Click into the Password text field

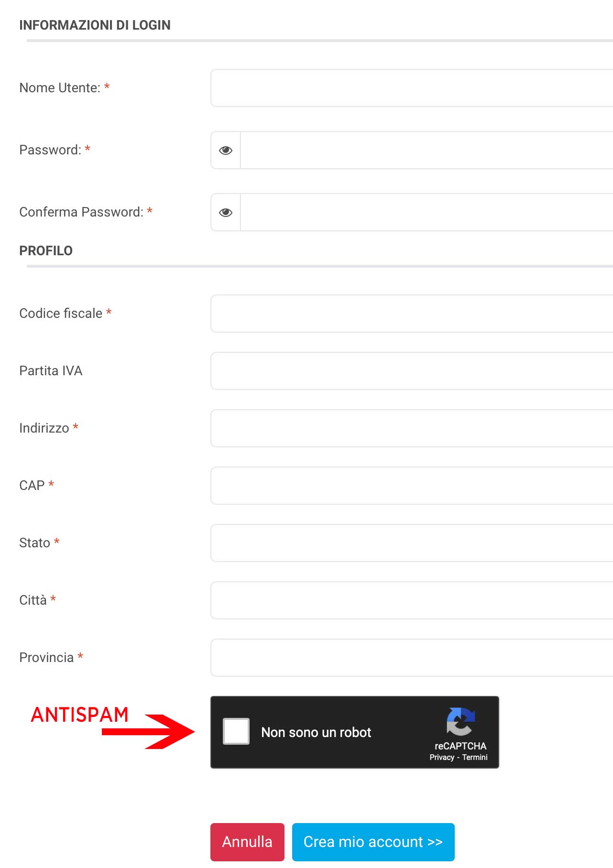[426, 151]
